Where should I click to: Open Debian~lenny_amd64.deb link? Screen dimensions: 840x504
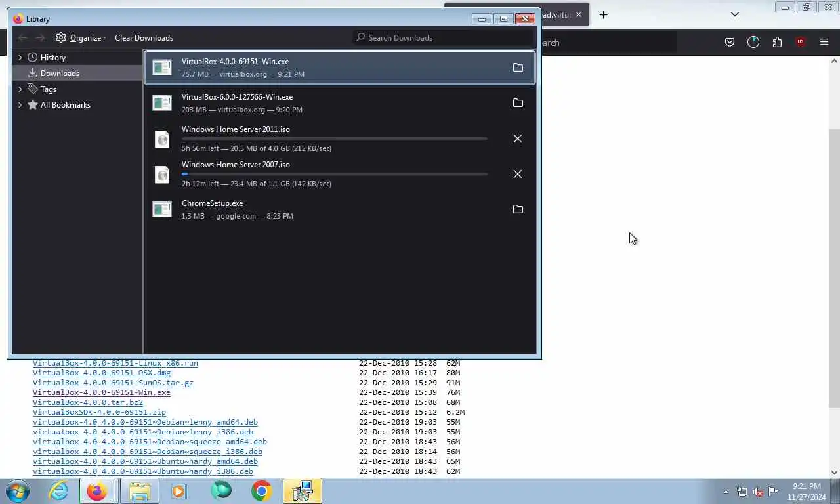(x=145, y=422)
